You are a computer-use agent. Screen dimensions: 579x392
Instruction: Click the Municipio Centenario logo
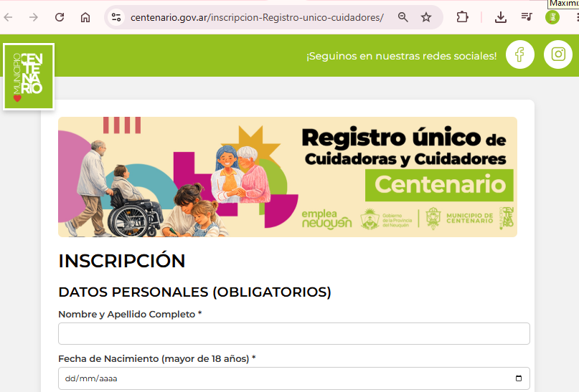click(x=29, y=77)
